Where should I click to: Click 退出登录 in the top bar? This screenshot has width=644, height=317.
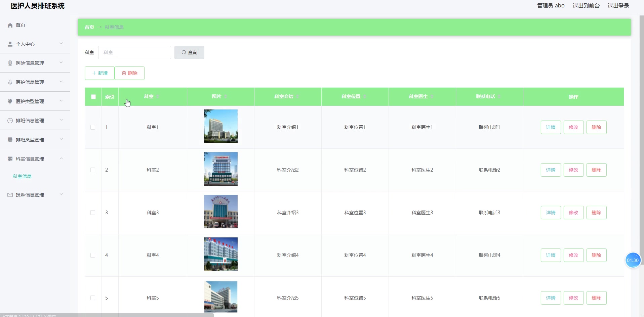pos(618,6)
